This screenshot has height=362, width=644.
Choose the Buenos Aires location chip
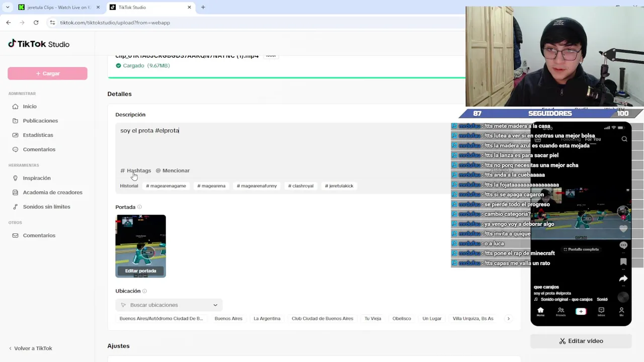[x=228, y=319]
